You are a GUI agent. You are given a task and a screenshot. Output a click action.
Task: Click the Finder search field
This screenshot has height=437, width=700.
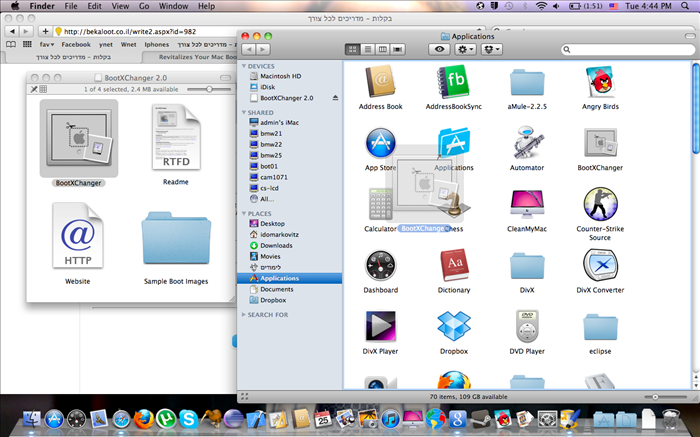pyautogui.click(x=628, y=49)
